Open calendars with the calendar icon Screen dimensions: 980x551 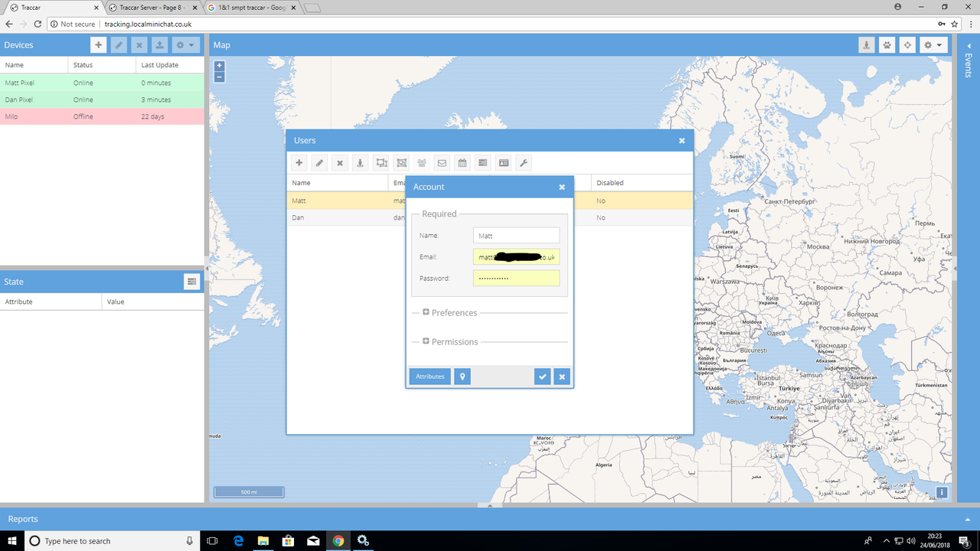coord(462,162)
